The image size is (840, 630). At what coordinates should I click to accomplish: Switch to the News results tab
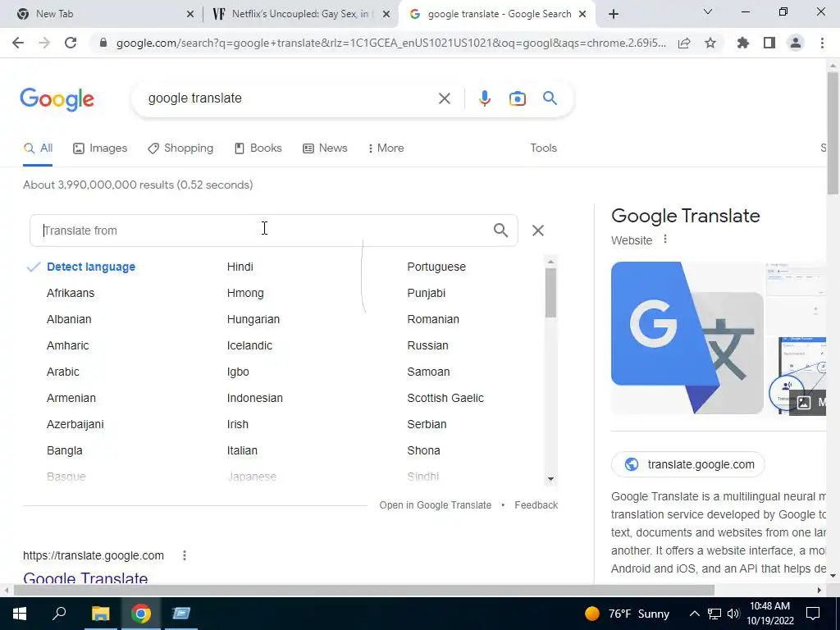tap(325, 148)
